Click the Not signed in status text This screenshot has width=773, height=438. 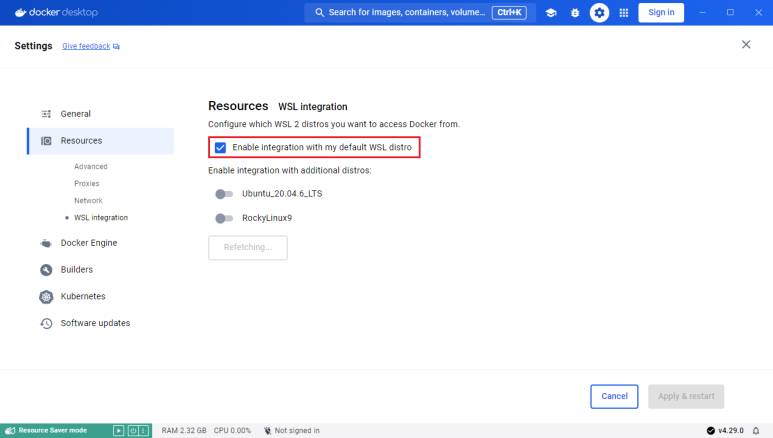pos(297,431)
